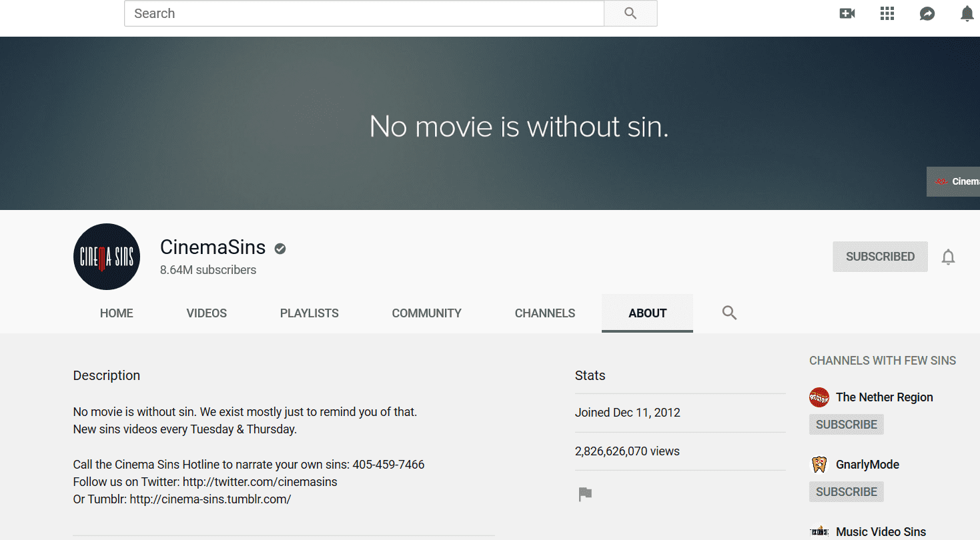Click the Description heading
The image size is (980, 540).
[107, 375]
